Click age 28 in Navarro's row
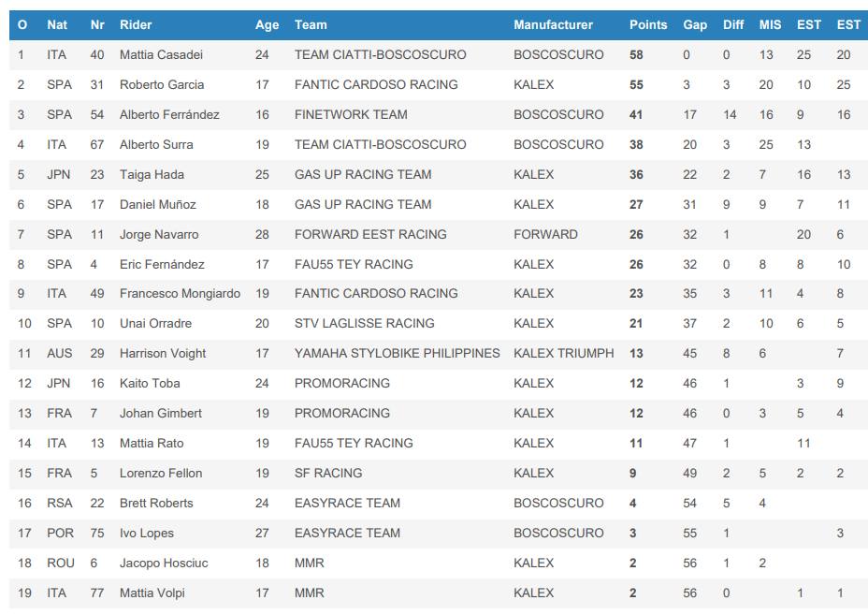Screen dimensions: 868x615 pyautogui.click(x=262, y=234)
